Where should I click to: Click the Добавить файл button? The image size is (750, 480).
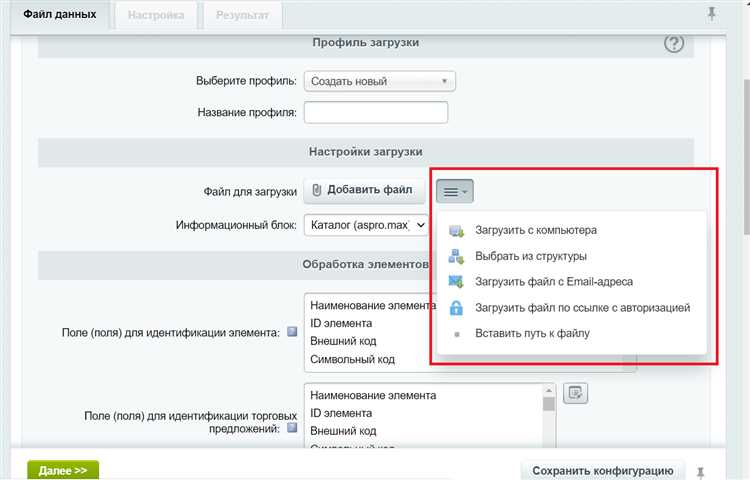point(364,191)
